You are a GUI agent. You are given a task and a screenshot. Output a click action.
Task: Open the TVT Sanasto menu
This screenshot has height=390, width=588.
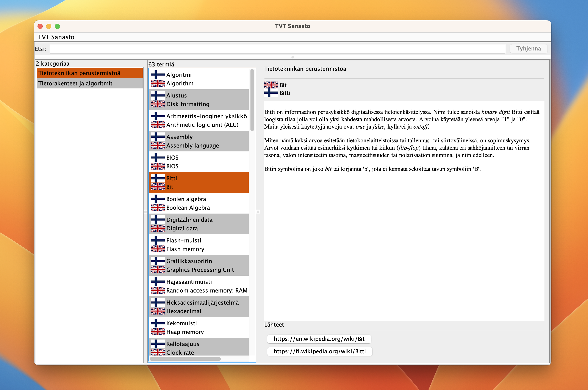tap(56, 37)
